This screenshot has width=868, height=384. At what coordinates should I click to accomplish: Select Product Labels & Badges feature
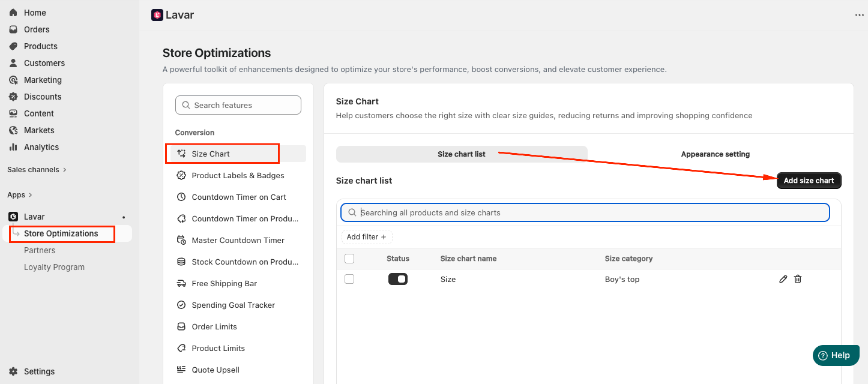click(238, 176)
